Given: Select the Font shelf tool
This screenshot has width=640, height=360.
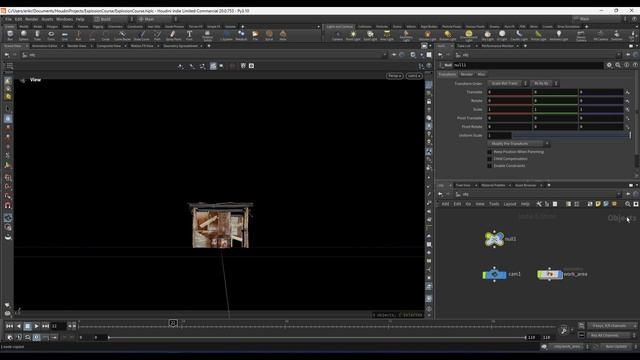Looking at the screenshot, I should pos(189,36).
